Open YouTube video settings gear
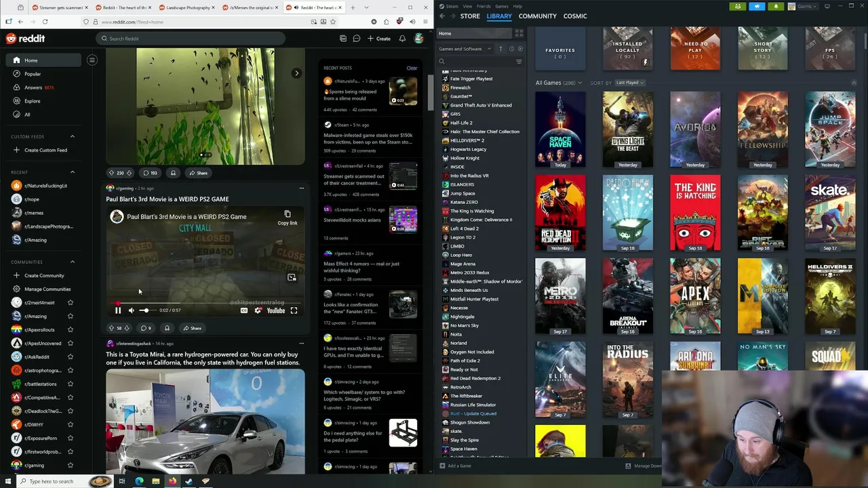Image resolution: width=868 pixels, height=488 pixels. coord(258,310)
